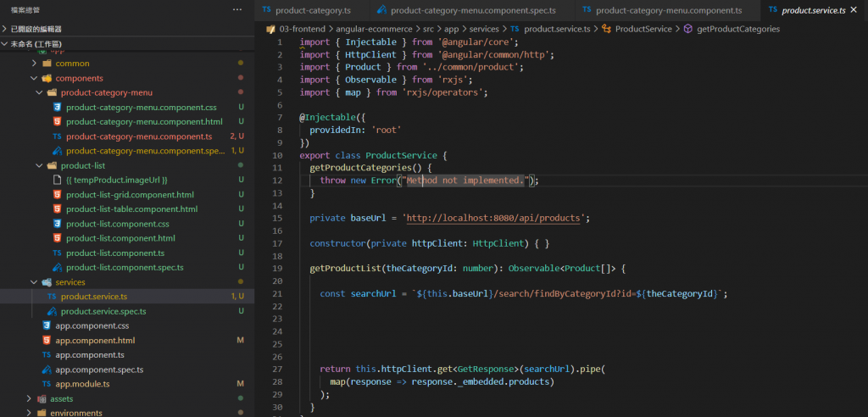Click the 檔案總管 panel title

point(25,10)
